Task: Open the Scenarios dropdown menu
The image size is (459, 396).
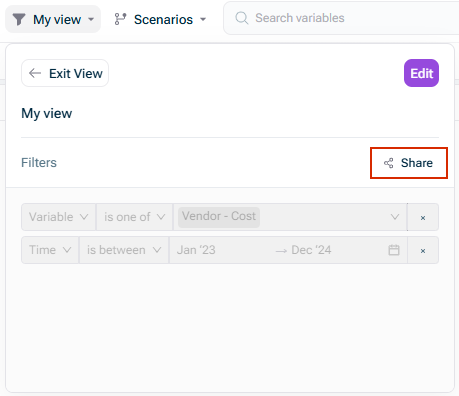Action: click(x=160, y=19)
